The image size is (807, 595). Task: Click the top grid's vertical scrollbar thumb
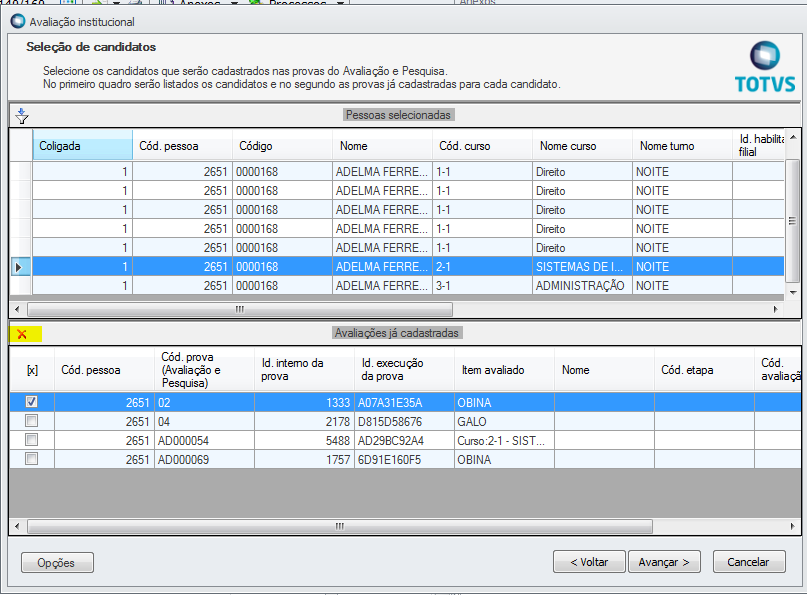pos(793,220)
